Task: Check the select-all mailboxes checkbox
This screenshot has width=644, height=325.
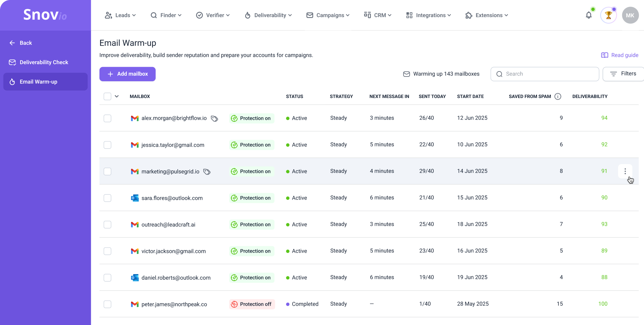Action: click(x=107, y=96)
